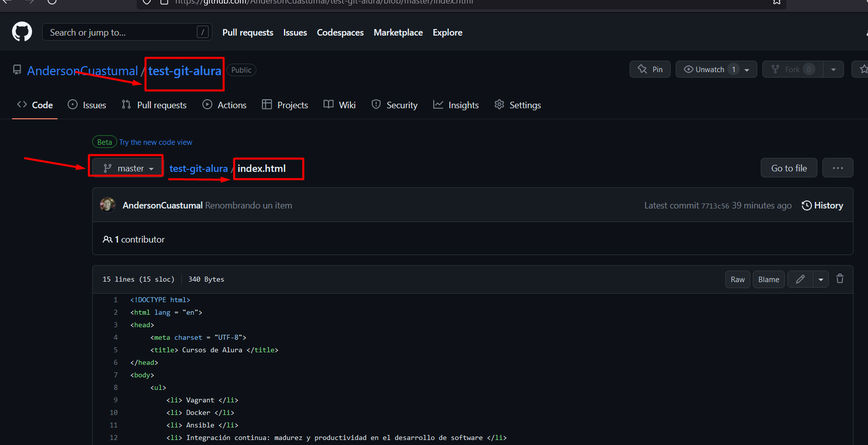Image resolution: width=868 pixels, height=445 pixels.
Task: Open the file History link
Action: coord(822,205)
